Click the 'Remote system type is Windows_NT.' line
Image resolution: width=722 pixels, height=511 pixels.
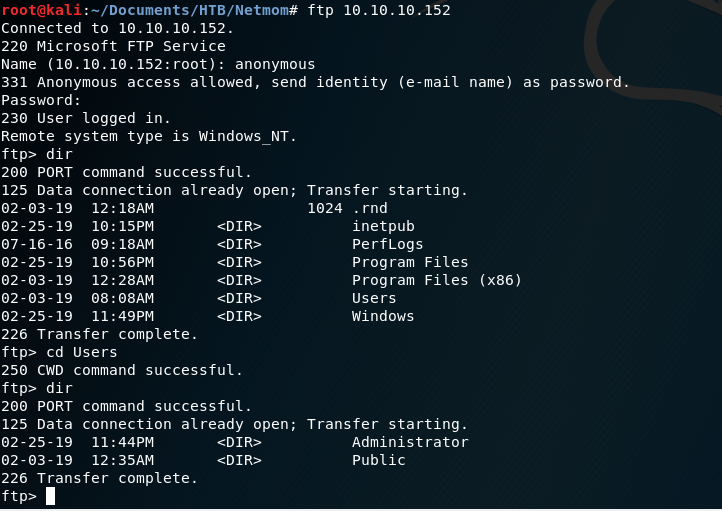pyautogui.click(x=149, y=136)
